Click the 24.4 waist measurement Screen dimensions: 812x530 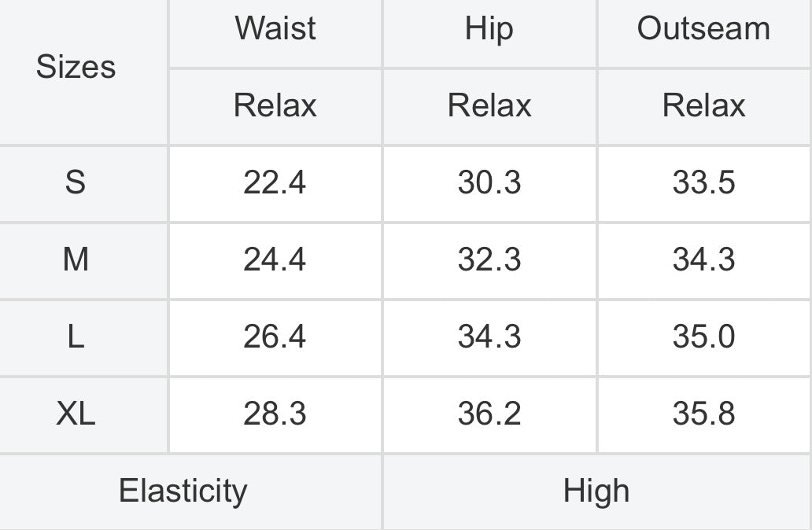tap(275, 259)
